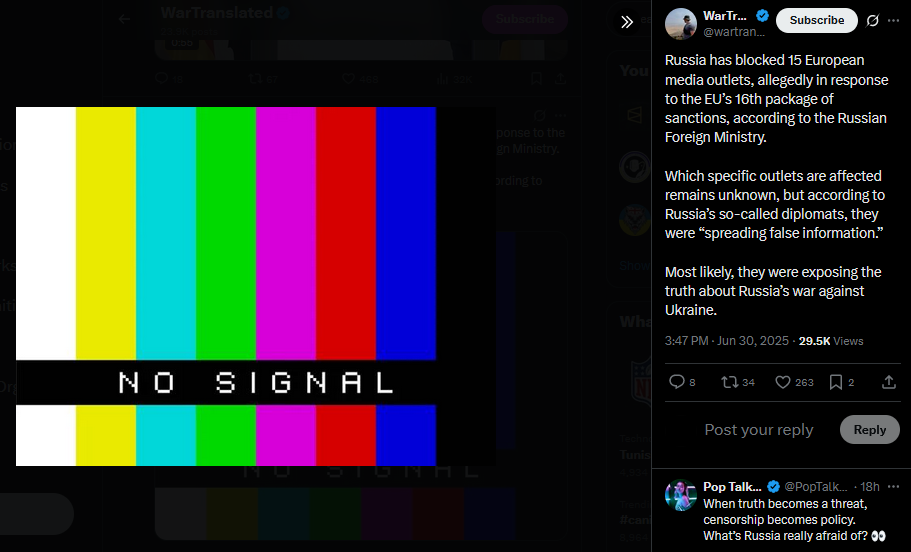Image resolution: width=911 pixels, height=552 pixels.
Task: Click the Reply button
Action: [x=869, y=429]
